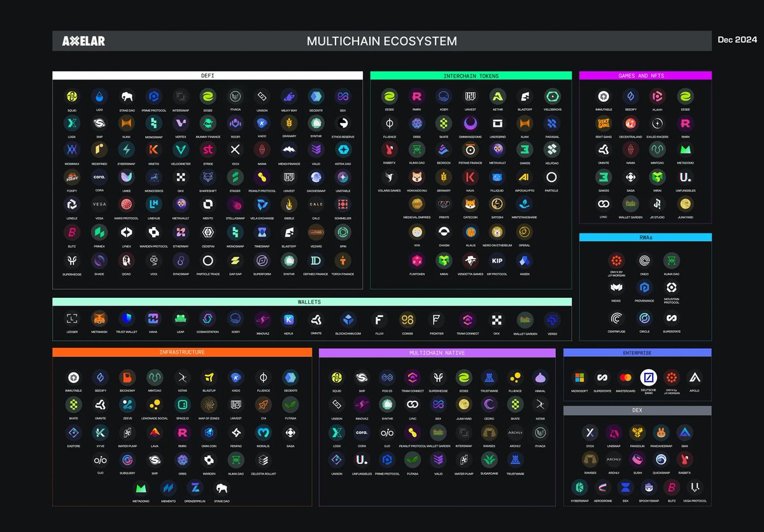The width and height of the screenshot is (764, 532).
Task: Open the Ondo icon in RWAs
Action: coord(644,260)
